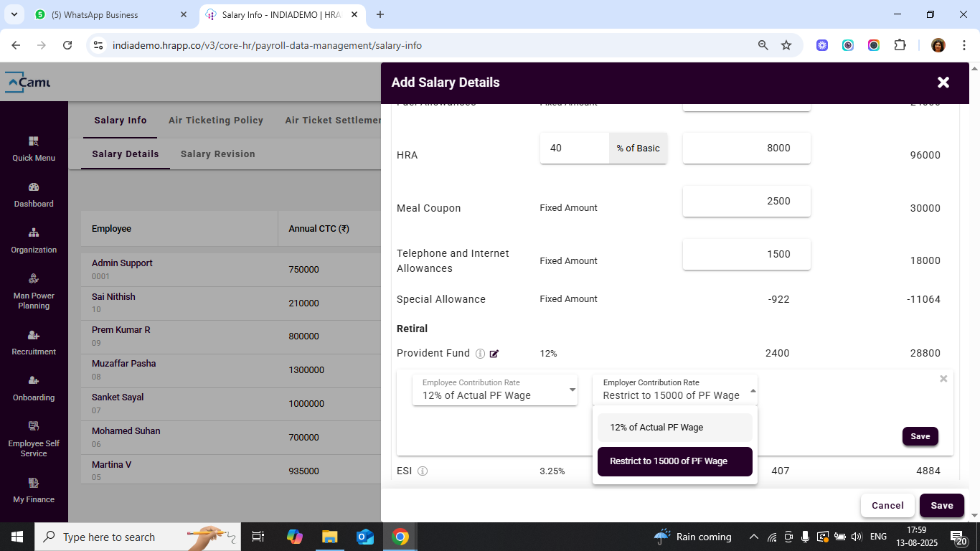
Task: Select Restrict to 15000 of PF Wage
Action: tap(674, 461)
